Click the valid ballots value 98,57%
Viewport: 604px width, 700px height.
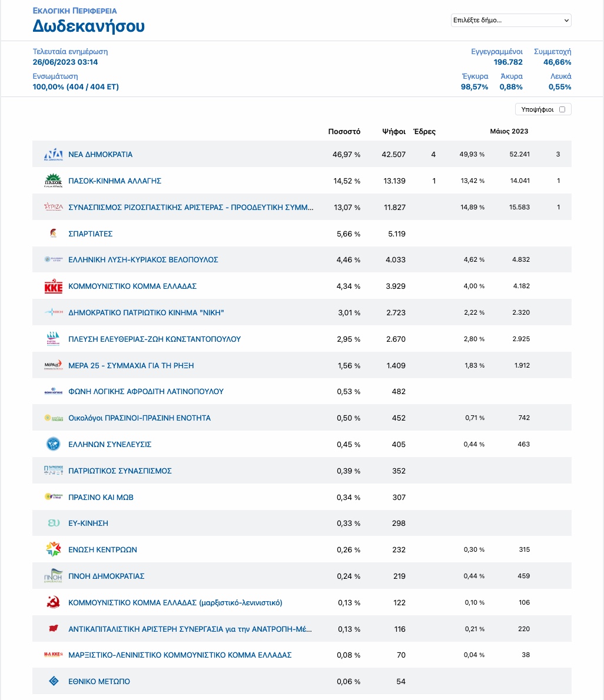coord(474,86)
